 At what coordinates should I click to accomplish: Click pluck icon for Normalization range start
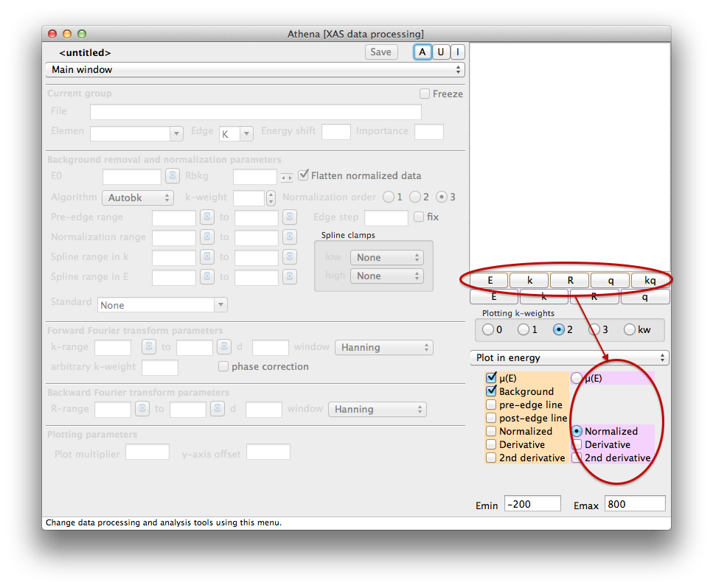pos(207,237)
